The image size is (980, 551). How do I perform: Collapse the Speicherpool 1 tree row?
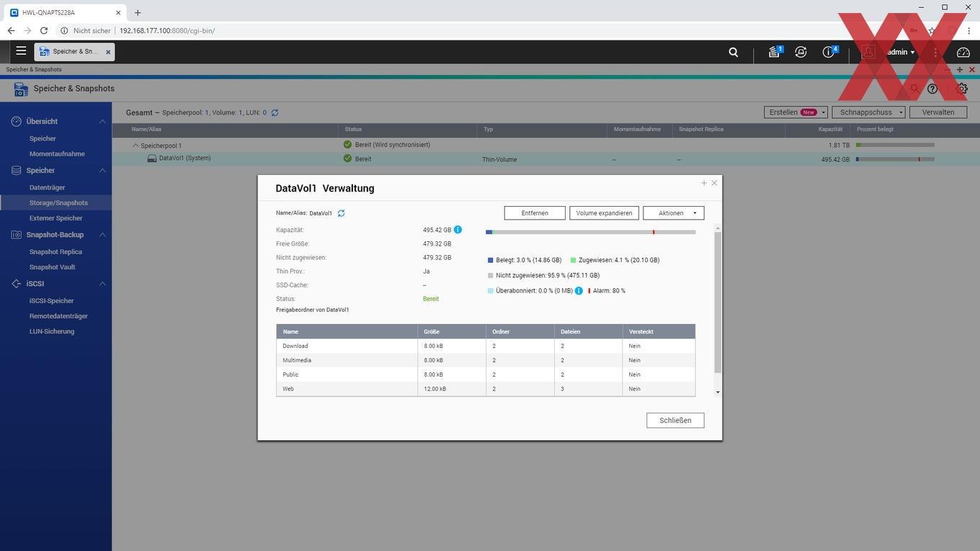coord(135,145)
